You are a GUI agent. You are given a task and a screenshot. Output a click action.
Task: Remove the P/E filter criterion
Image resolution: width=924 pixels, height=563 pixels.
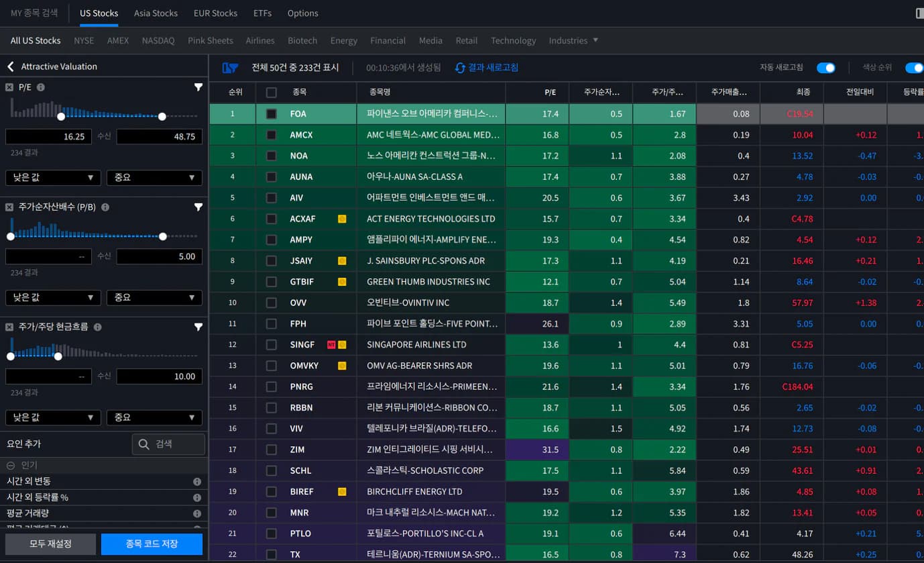coord(9,87)
